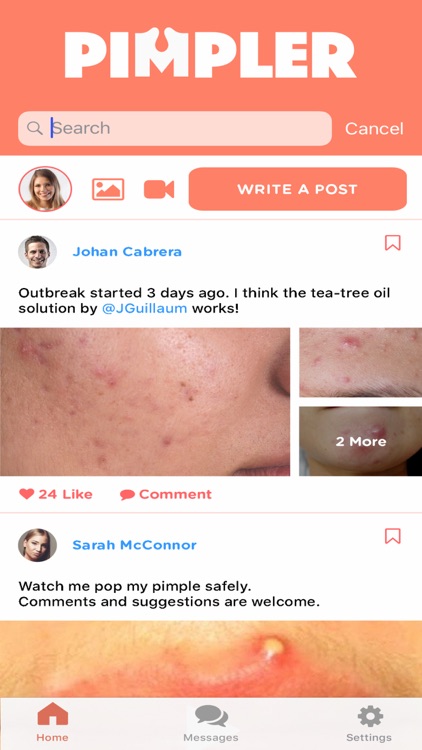
Task: Click the speech bubble Comment icon
Action: (127, 495)
